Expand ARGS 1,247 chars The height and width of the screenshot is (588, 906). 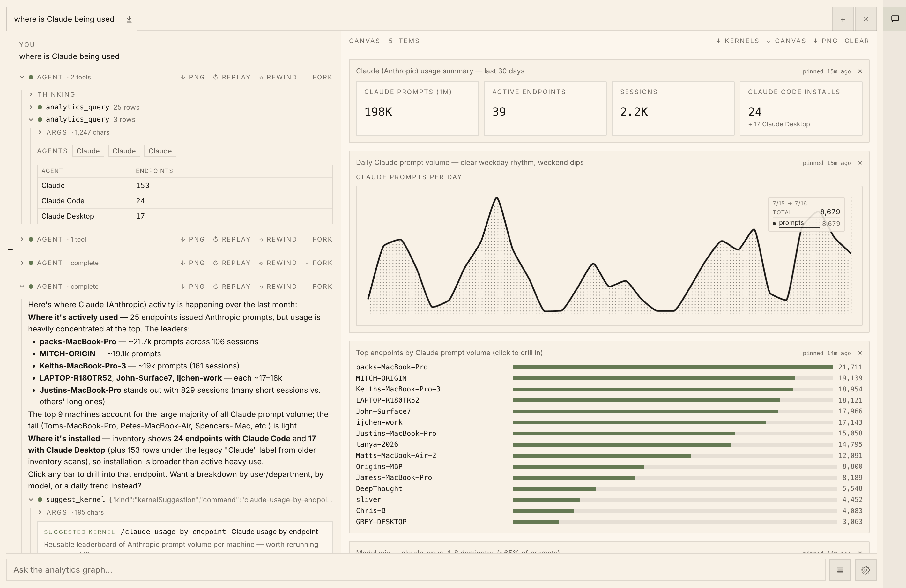[x=40, y=132]
